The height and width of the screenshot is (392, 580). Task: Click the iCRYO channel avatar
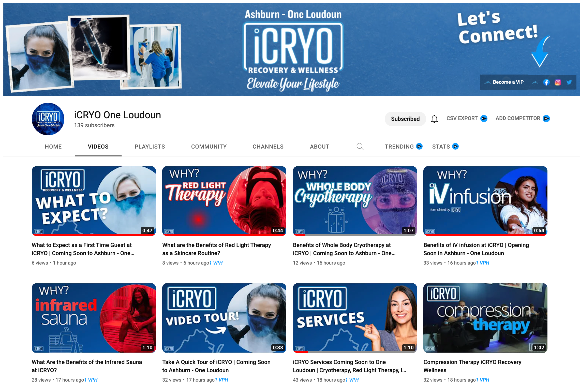[x=48, y=119]
